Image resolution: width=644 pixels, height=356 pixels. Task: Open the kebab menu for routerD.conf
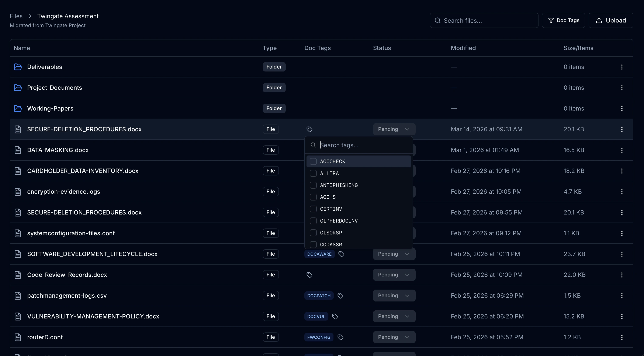tap(622, 337)
